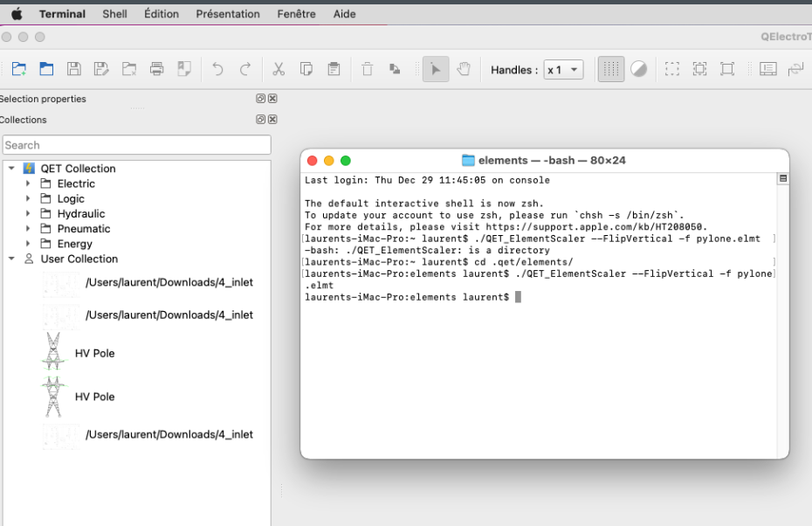Select the Hydraulic folder

tap(81, 213)
